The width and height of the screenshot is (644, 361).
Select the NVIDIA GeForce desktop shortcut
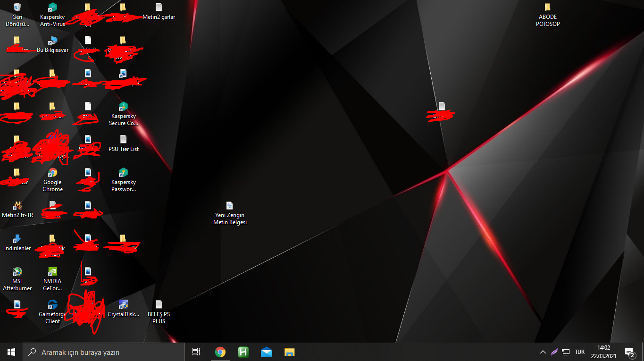(x=52, y=279)
